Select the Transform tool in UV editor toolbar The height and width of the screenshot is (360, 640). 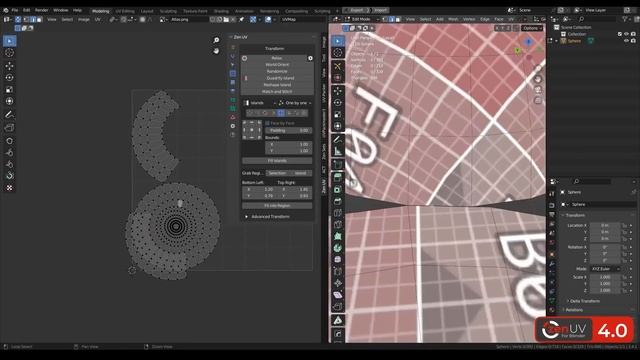[x=9, y=101]
